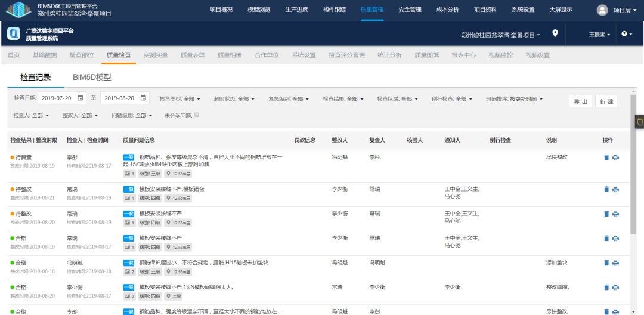The image size is (644, 315).
Task: Open 大屏显示 in top navigation
Action: click(x=561, y=10)
